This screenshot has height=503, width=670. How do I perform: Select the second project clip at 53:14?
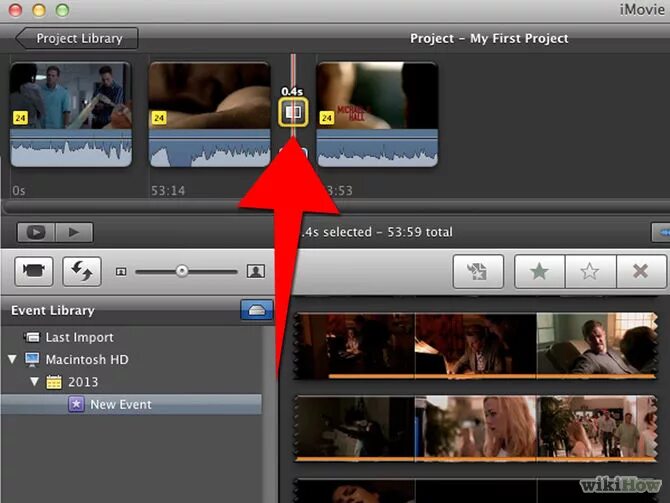point(209,96)
